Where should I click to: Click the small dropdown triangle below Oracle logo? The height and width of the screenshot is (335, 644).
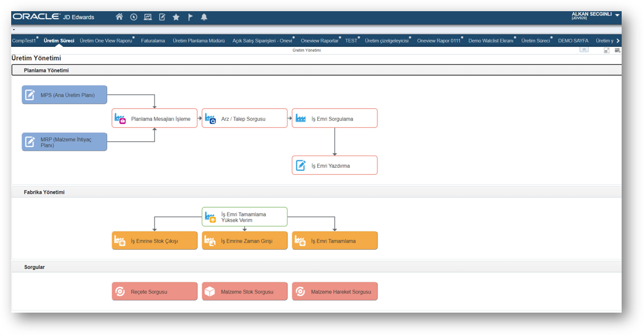pyautogui.click(x=14, y=29)
